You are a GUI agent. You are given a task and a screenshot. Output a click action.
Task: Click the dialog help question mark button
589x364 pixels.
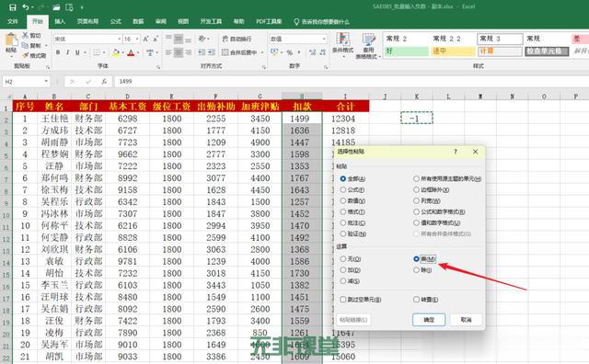click(x=456, y=152)
